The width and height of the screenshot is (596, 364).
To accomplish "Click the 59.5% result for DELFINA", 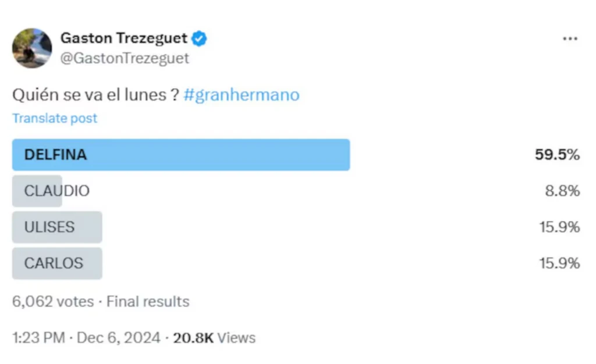I will coord(557,155).
